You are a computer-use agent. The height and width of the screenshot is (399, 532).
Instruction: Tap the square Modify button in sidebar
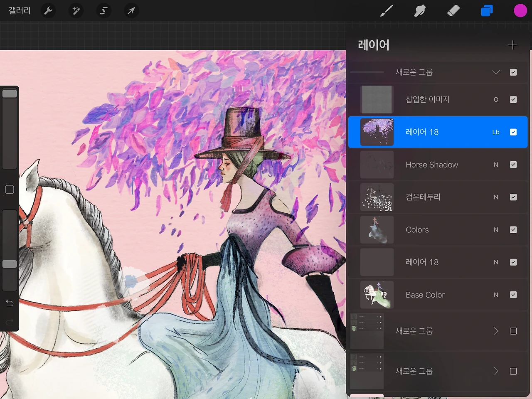[x=10, y=190]
